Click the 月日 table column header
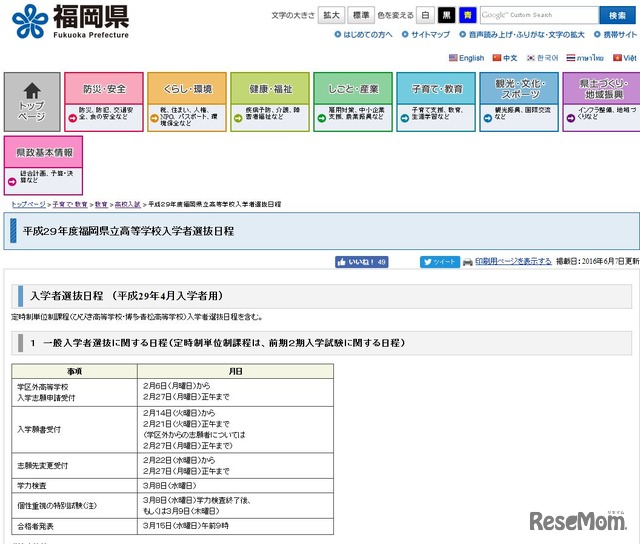 pyautogui.click(x=236, y=371)
